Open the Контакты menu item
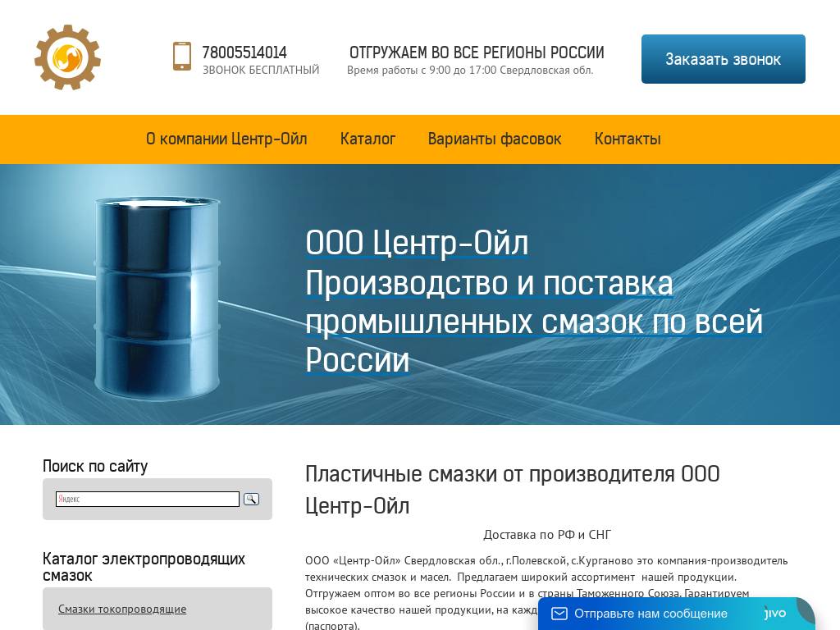 (x=628, y=139)
